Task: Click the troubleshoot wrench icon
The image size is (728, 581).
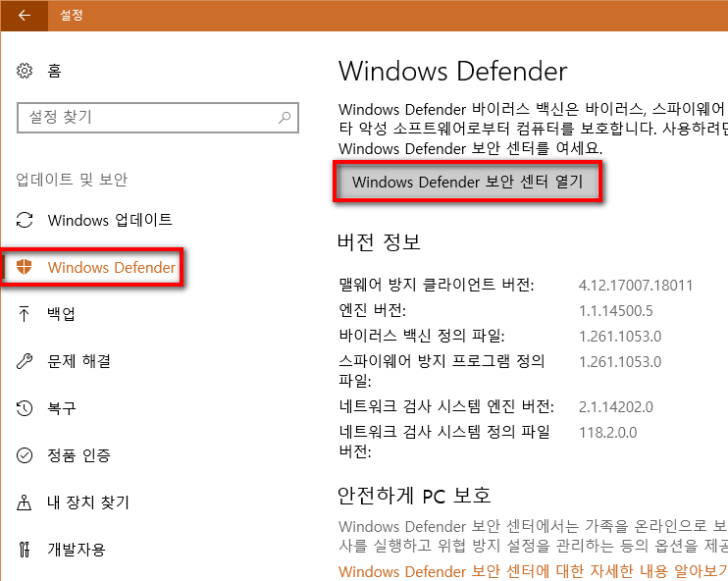Action: (x=25, y=361)
